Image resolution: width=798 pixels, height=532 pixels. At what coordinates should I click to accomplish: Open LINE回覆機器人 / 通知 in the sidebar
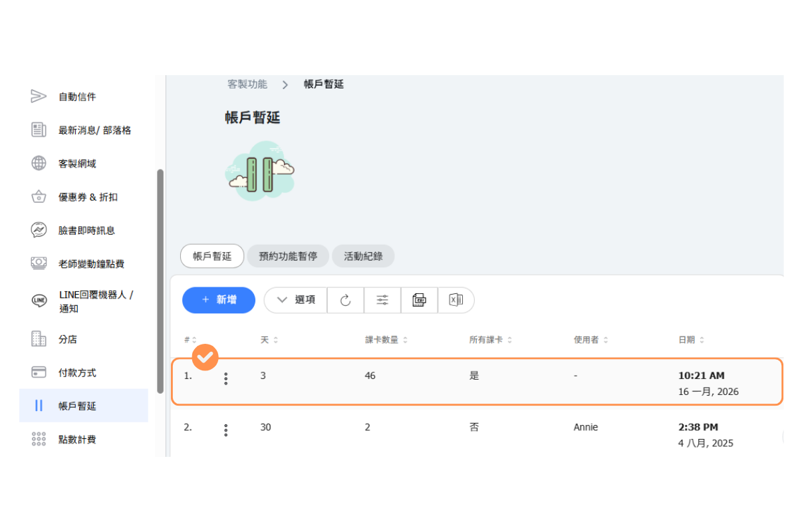coord(95,301)
